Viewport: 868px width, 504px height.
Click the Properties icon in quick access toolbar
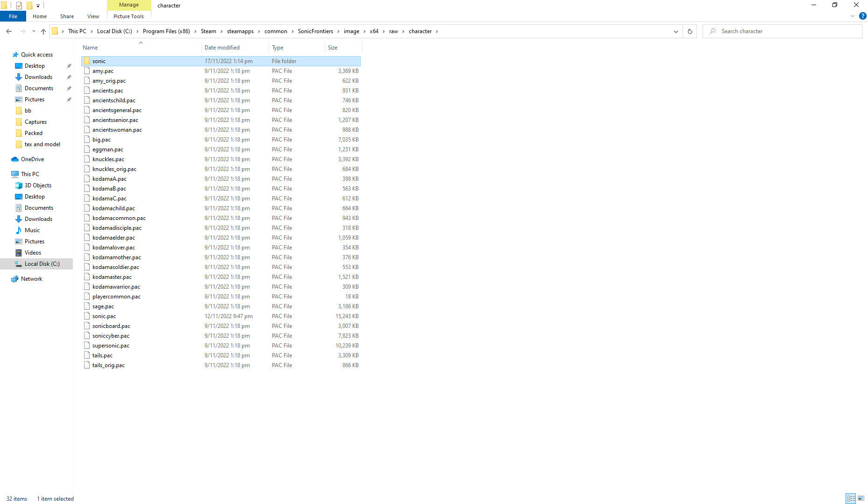pos(19,6)
